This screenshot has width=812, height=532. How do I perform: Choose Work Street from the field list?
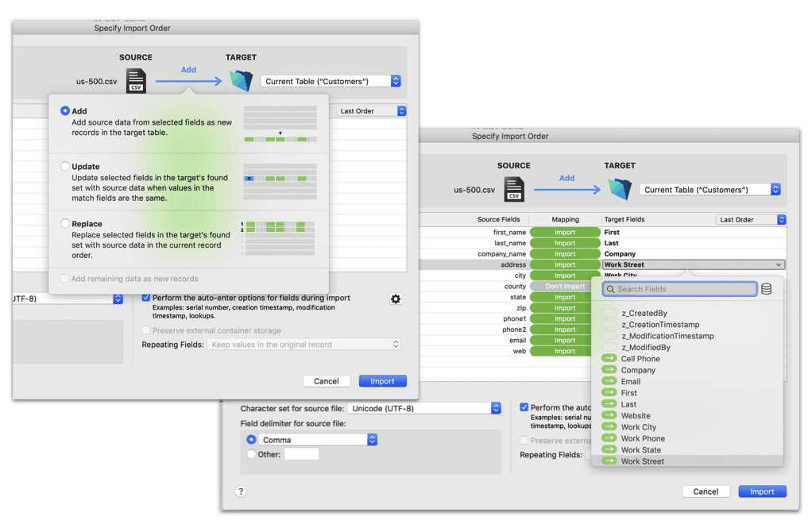(642, 461)
